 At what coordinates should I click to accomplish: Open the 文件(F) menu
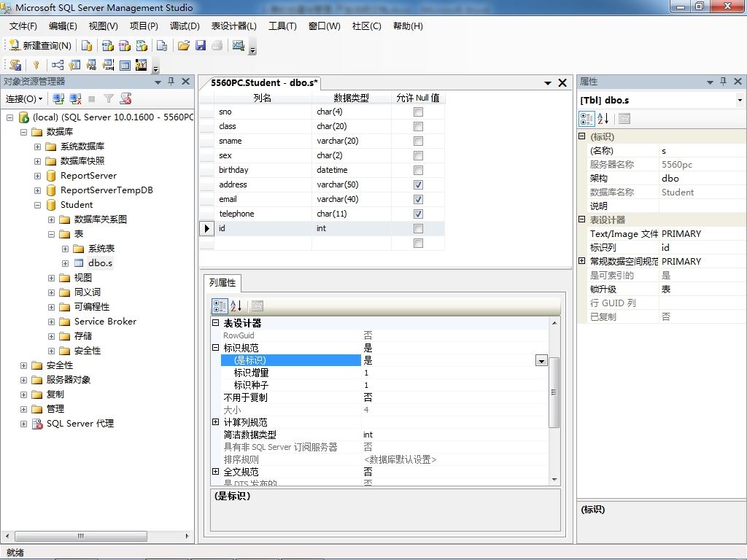click(x=23, y=26)
